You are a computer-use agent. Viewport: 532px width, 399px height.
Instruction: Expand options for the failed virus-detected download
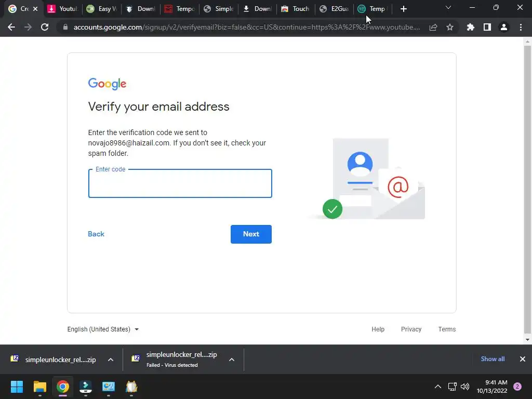pos(232,360)
